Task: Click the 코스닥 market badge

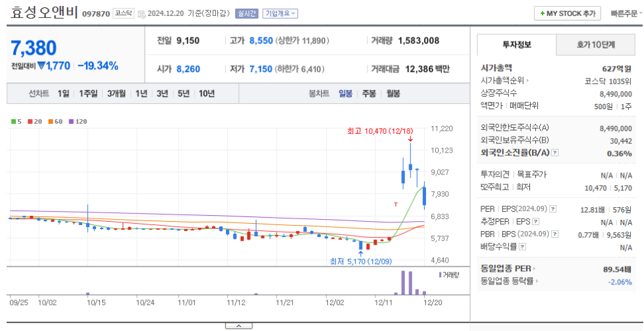Action: 123,13
